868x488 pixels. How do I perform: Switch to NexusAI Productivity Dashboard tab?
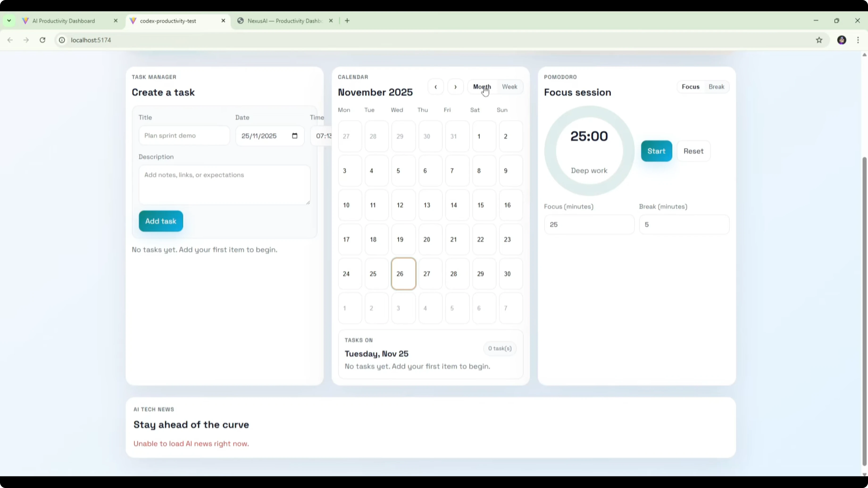pyautogui.click(x=285, y=21)
